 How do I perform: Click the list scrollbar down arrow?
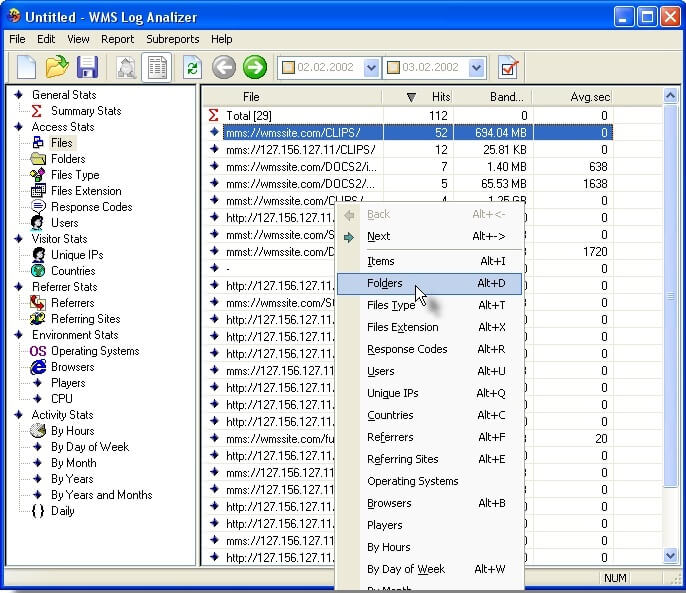670,556
